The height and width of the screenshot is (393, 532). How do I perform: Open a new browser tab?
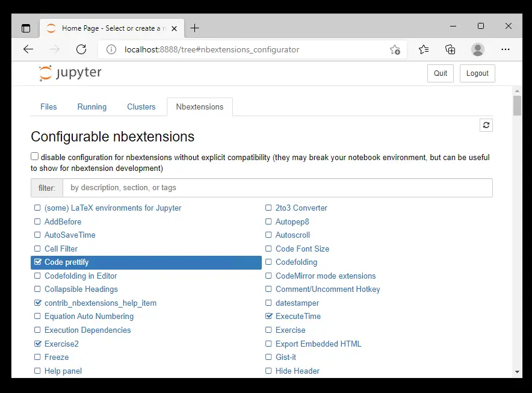(x=194, y=28)
